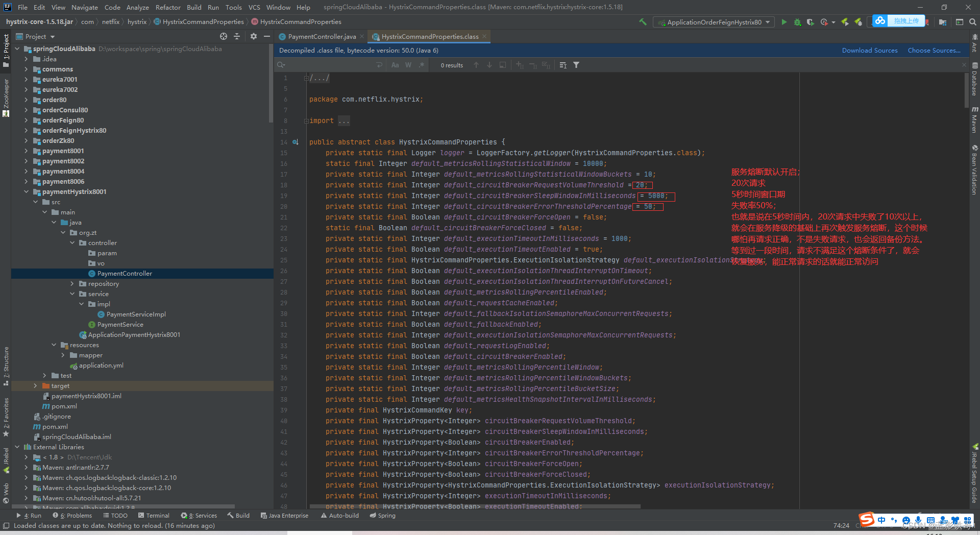Click the multiline search newline icon
Screen dimensions: 980x535
tap(379, 65)
